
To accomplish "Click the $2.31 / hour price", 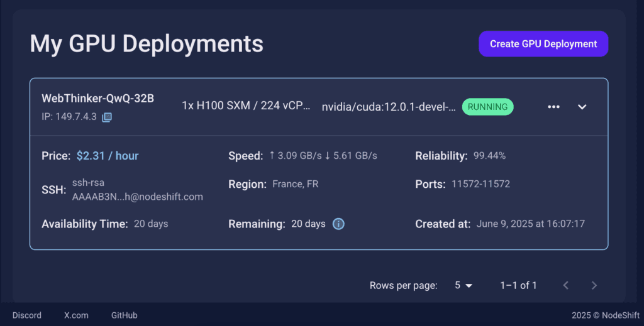I will 108,156.
